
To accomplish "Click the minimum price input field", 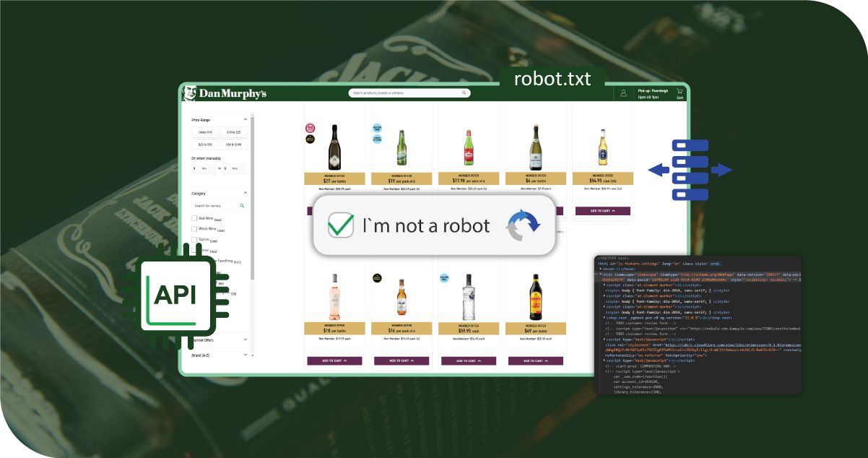I will point(204,169).
